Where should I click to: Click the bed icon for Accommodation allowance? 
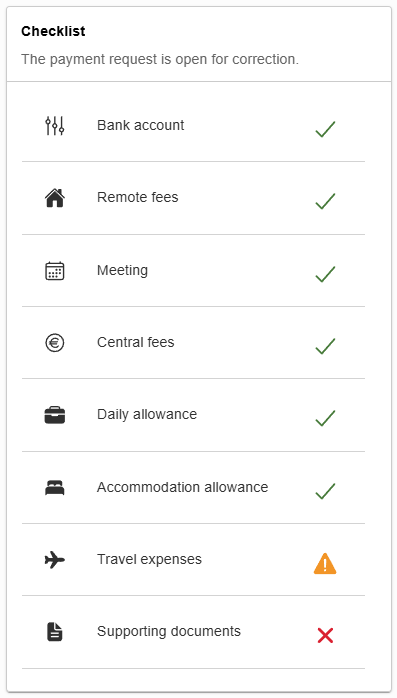click(55, 488)
